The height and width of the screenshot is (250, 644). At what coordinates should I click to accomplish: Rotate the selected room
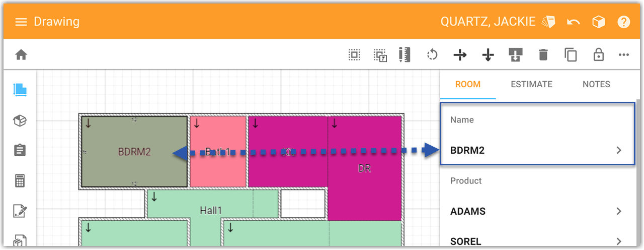(432, 54)
